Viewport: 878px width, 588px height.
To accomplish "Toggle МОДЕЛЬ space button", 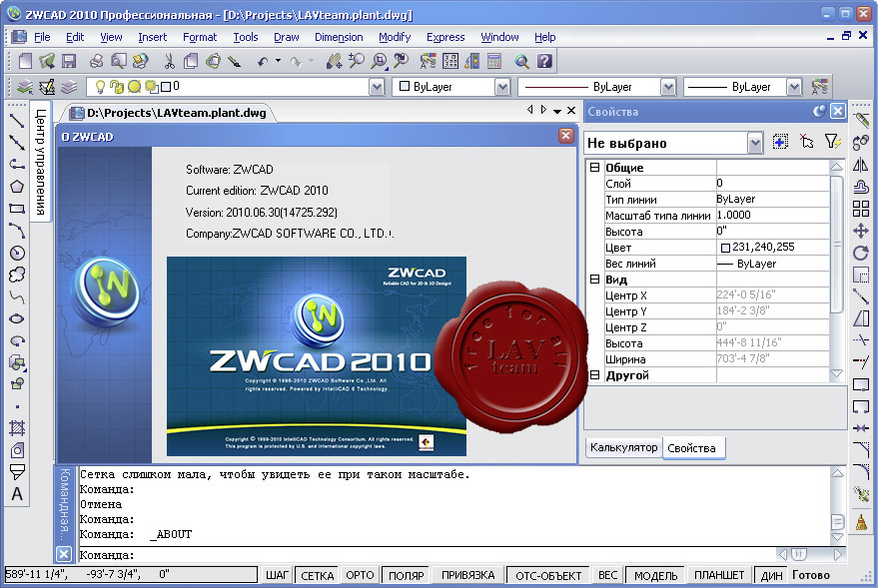I will 655,575.
